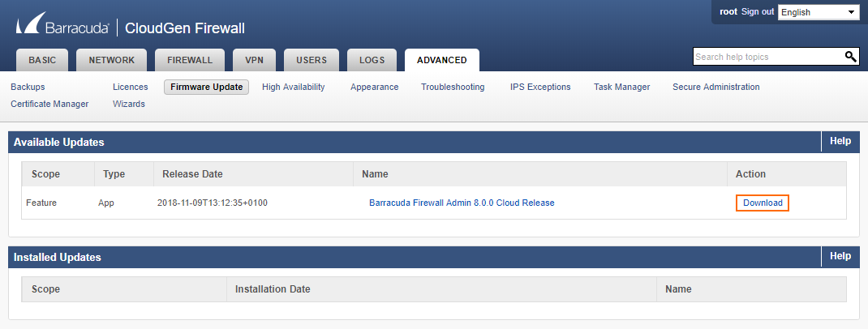Click the Installed Updates section title
Screen dimensions: 868x329
[57, 257]
